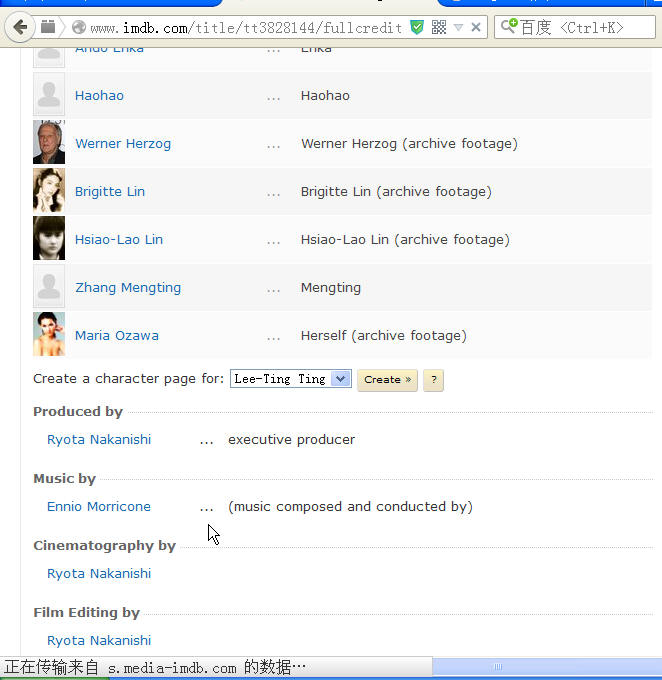Image resolution: width=662 pixels, height=680 pixels.
Task: Click the s.media-imdb.com loading status text
Action: [155, 667]
